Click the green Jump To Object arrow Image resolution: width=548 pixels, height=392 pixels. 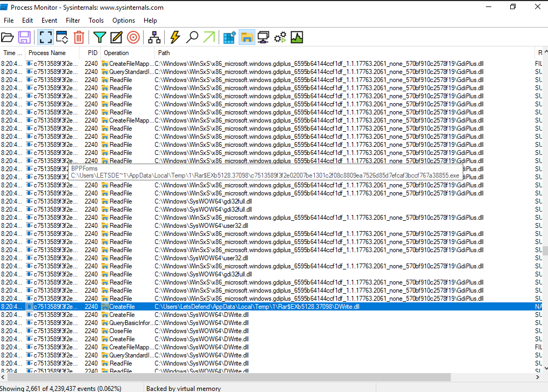209,37
